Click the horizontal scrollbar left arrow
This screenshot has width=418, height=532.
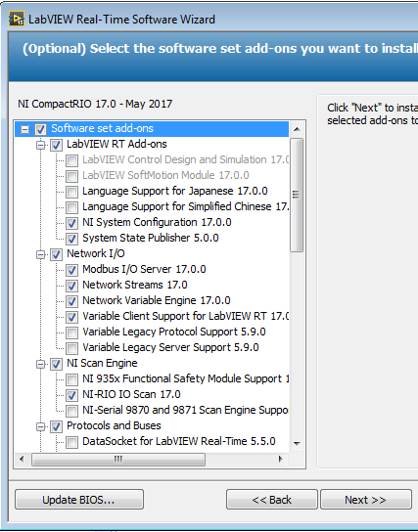[x=23, y=459]
